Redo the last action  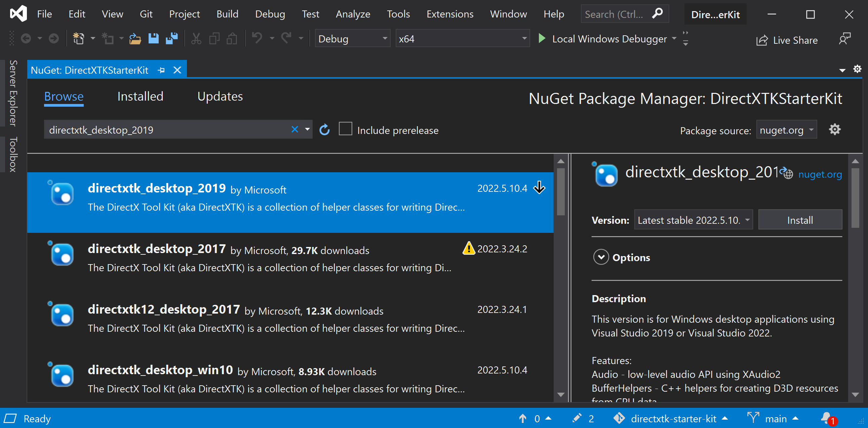point(286,38)
